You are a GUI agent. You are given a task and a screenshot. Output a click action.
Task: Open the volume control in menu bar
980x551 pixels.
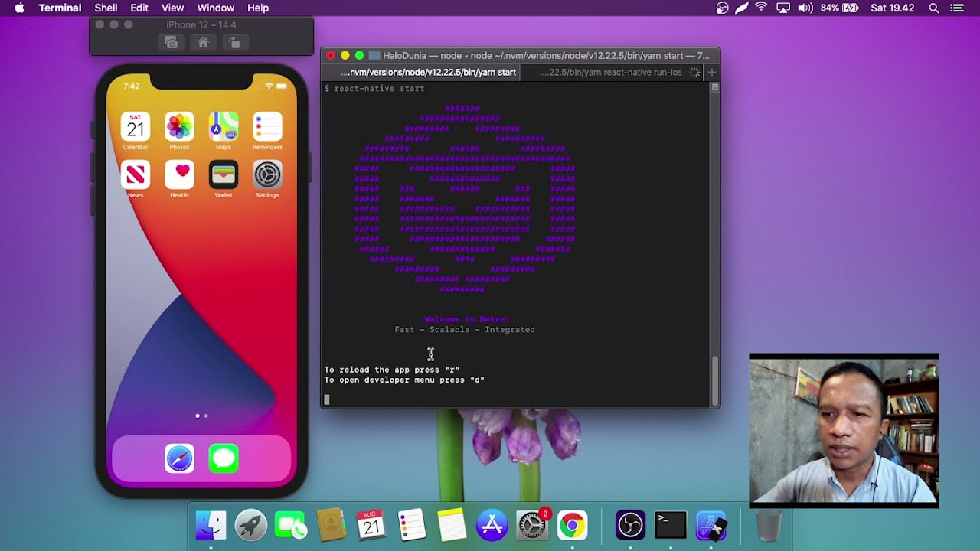[805, 8]
